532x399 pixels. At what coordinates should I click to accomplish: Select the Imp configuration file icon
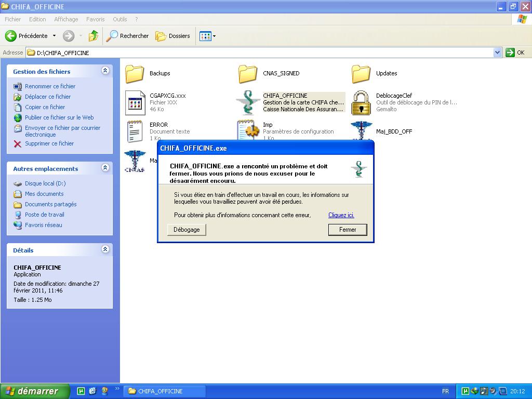point(248,130)
